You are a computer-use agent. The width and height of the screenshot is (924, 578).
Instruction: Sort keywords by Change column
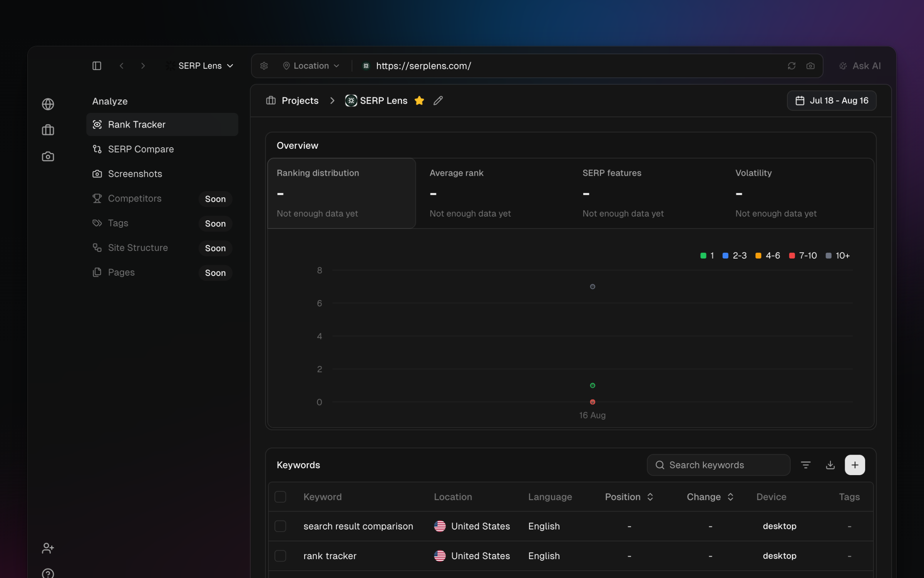coord(710,497)
